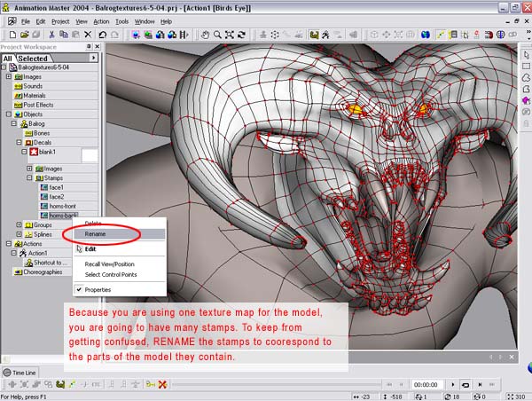Click the Cut scissors icon
The width and height of the screenshot is (532, 401).
[51, 35]
